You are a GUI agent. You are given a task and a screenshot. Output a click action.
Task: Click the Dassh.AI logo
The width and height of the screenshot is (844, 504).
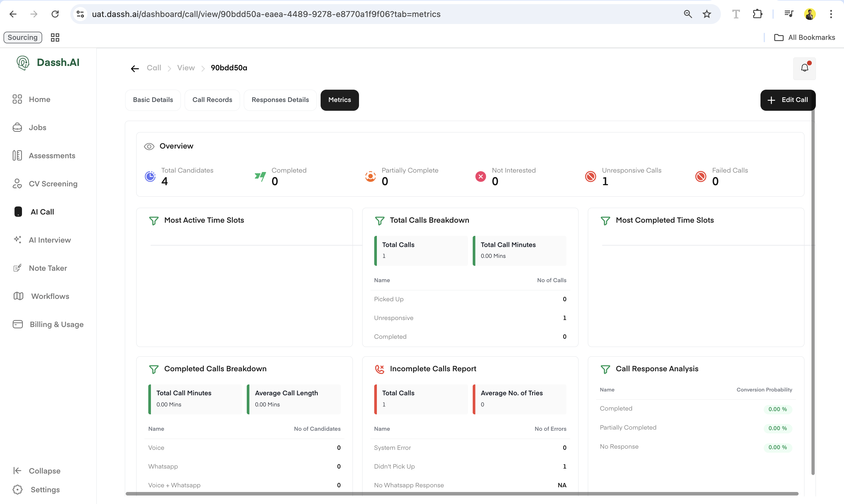(48, 62)
